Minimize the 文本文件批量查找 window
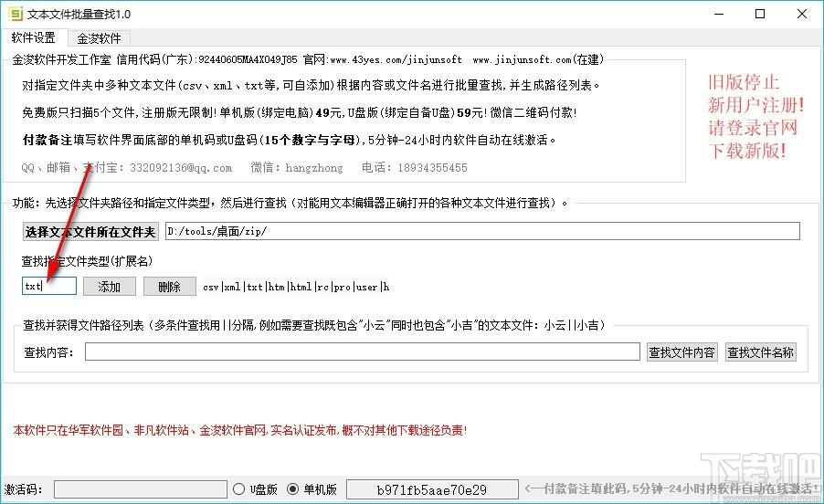Screen dimensions: 824x504 [718, 14]
